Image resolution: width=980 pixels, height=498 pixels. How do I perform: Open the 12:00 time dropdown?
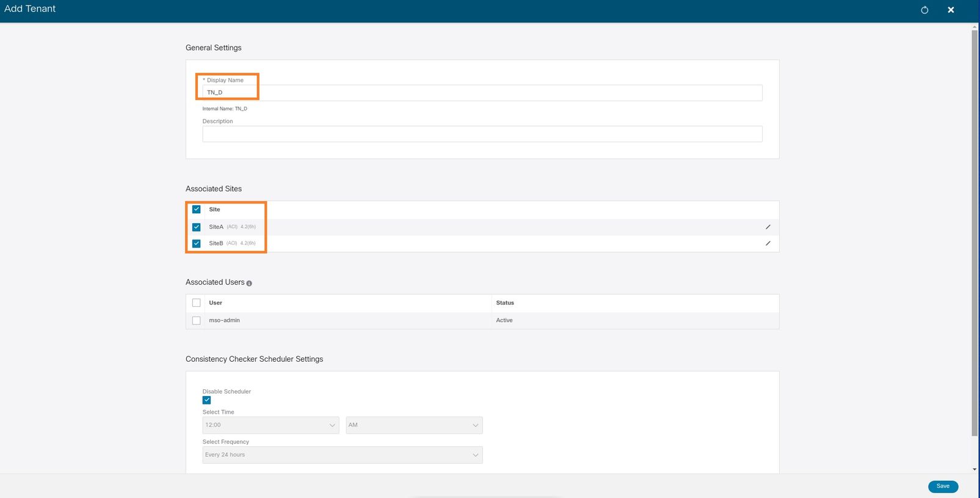tap(270, 425)
